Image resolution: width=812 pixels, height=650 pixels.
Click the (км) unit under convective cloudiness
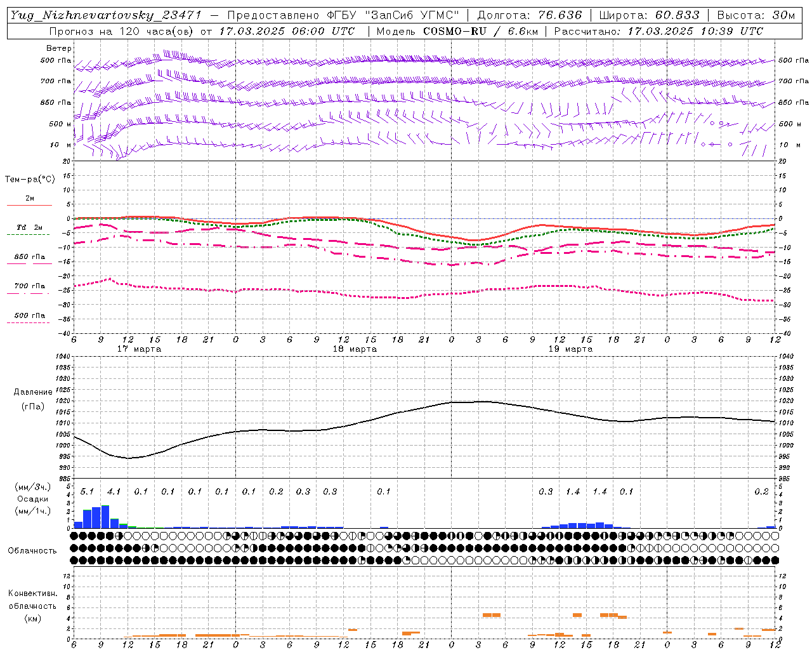[x=33, y=618]
